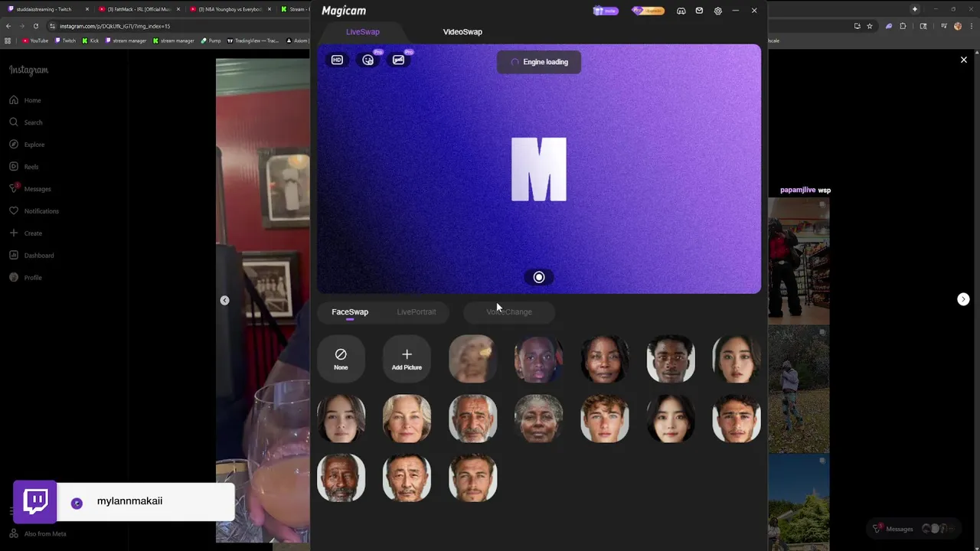
Task: Open Magicam settings gear
Action: (717, 11)
